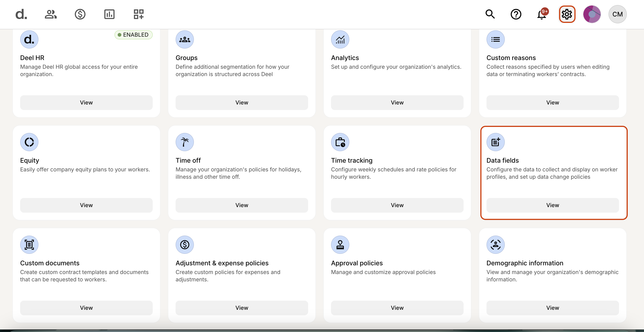Click the search magnifier icon
The height and width of the screenshot is (332, 644).
(x=490, y=14)
